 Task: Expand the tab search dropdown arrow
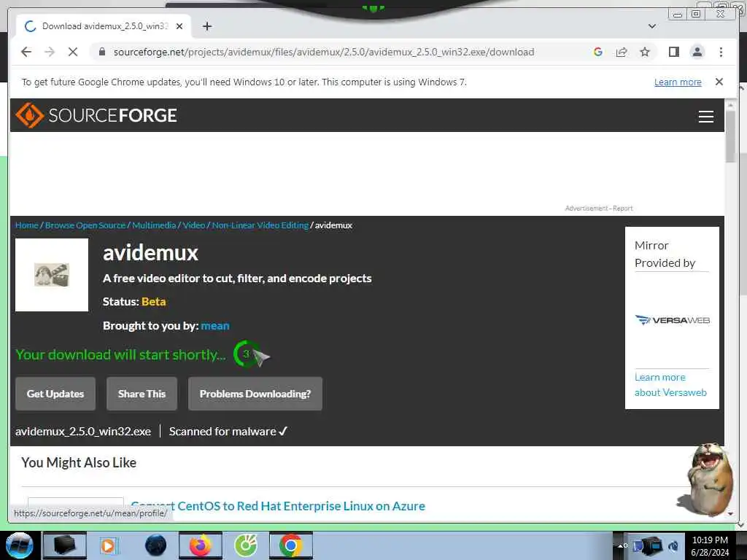[651, 26]
